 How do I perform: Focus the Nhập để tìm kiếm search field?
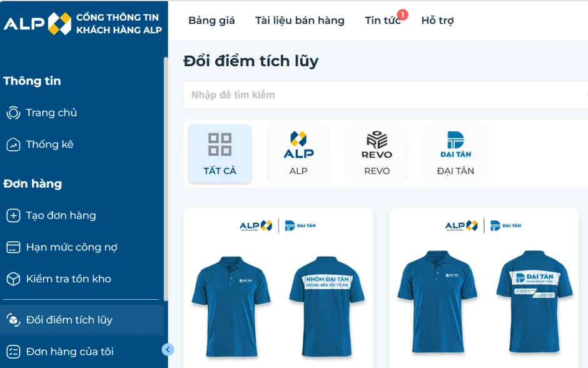pyautogui.click(x=385, y=95)
